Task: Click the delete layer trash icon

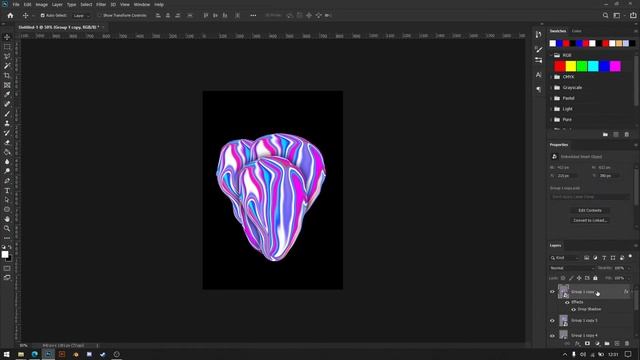Action: [627, 344]
